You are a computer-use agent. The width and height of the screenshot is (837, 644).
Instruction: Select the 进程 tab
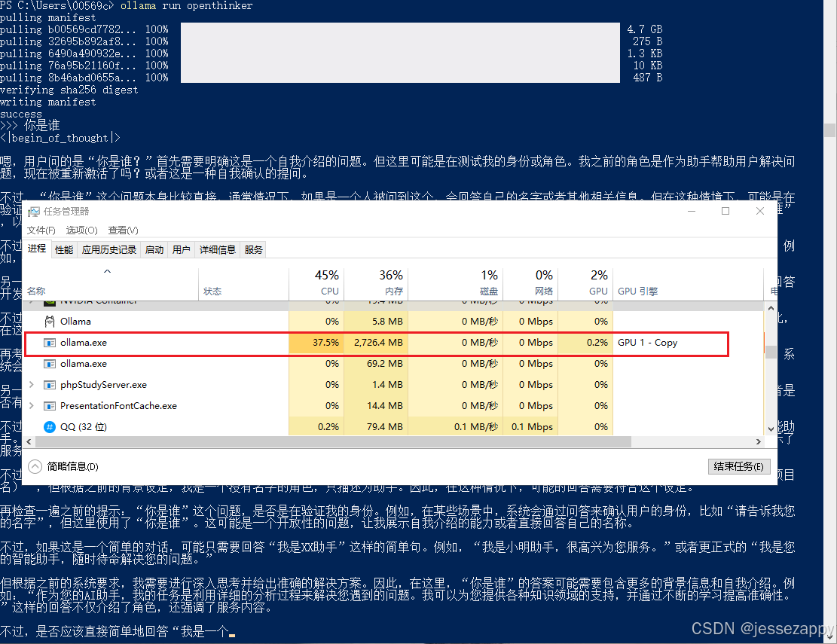37,249
